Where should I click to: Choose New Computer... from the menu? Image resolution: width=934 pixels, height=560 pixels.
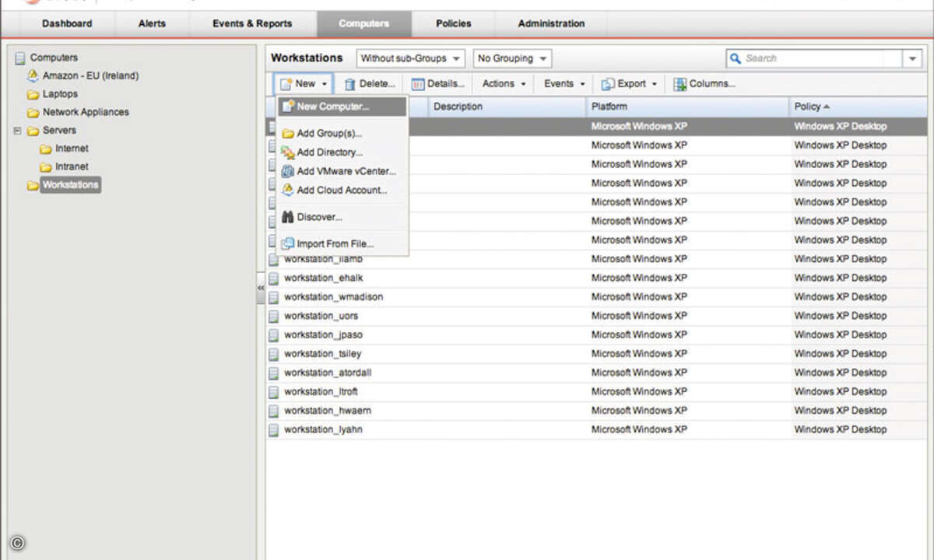click(x=342, y=107)
